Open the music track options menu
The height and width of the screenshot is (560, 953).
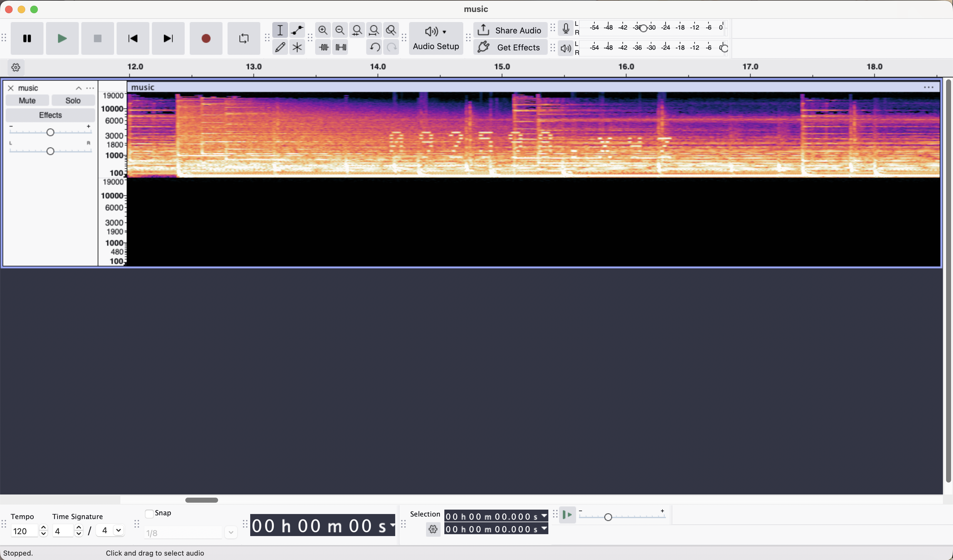tap(90, 88)
